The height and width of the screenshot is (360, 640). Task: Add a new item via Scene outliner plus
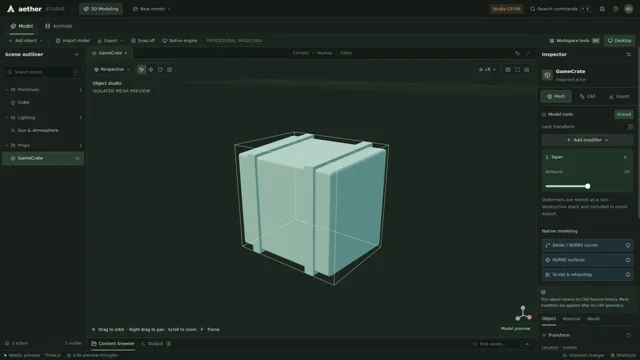77,54
